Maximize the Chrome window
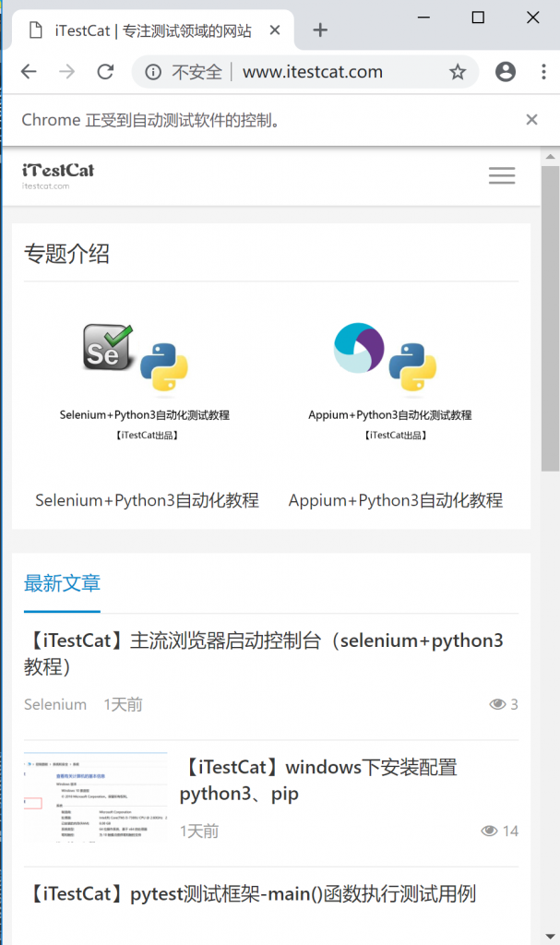This screenshot has width=560, height=945. point(478,18)
